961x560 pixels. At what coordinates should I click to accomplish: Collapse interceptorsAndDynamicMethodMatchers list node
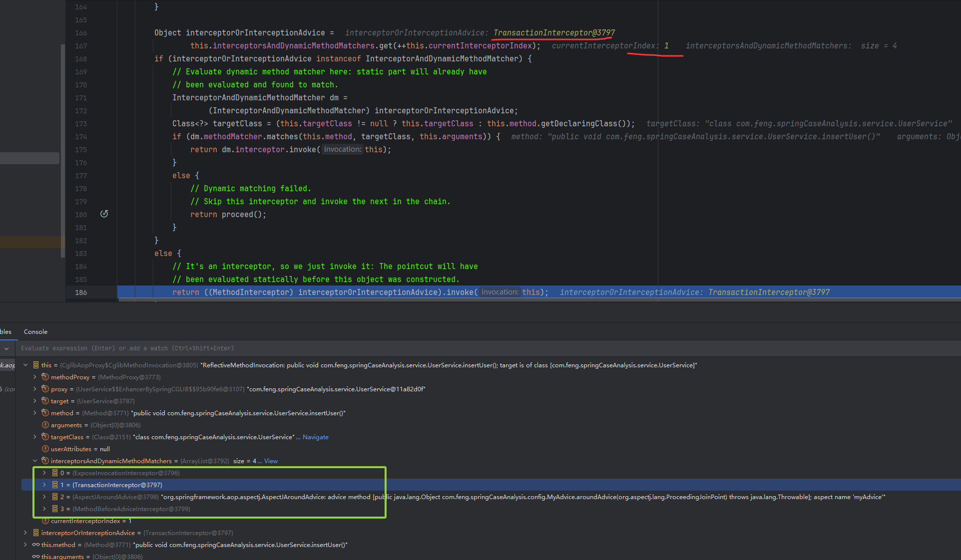click(x=35, y=461)
